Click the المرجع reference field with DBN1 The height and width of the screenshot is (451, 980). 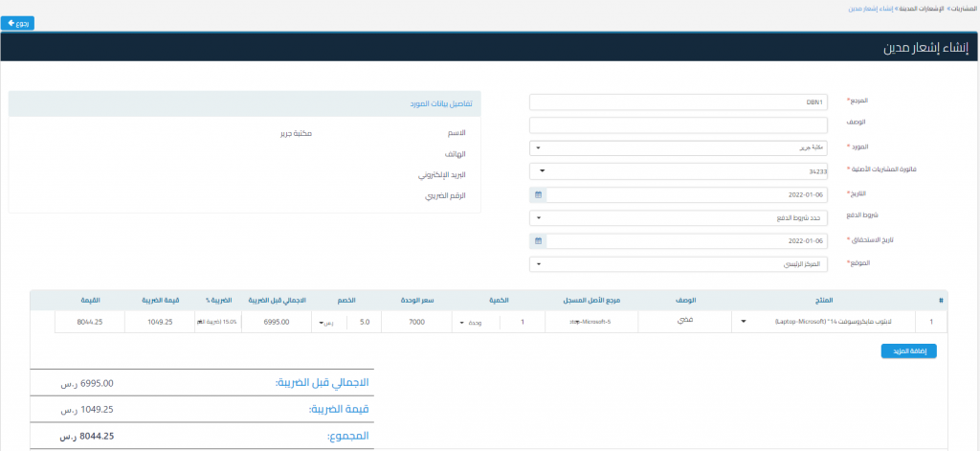point(679,102)
